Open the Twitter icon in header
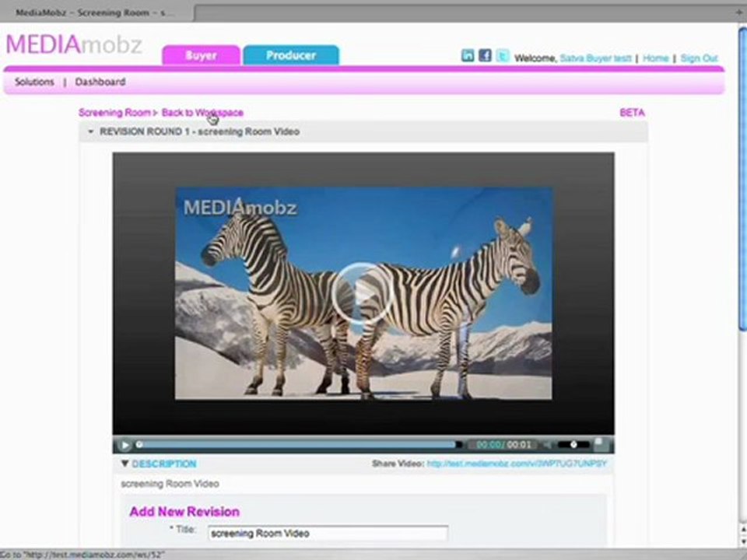Image resolution: width=747 pixels, height=560 pixels. [502, 56]
